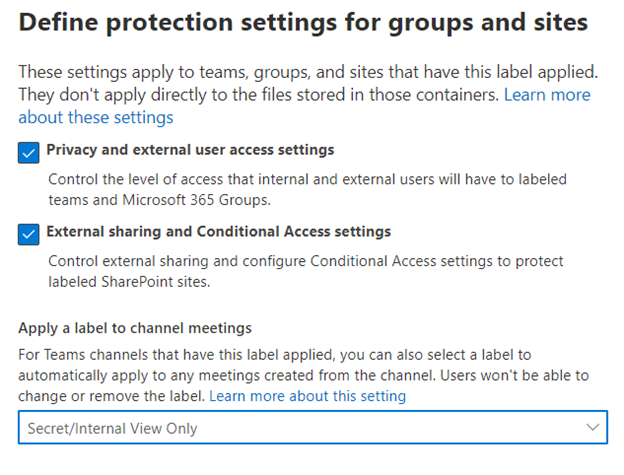Open the "Secret/Internal View Only" combo box

312,428
